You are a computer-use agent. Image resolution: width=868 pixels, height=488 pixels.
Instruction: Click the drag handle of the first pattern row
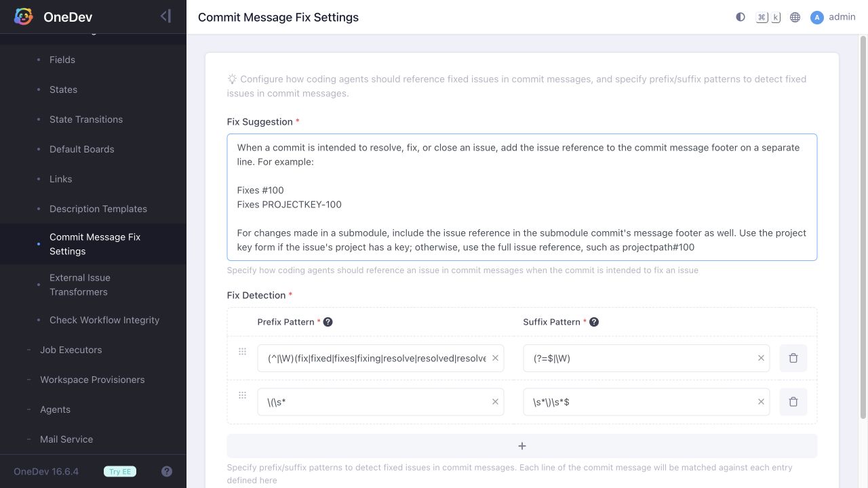click(x=242, y=352)
